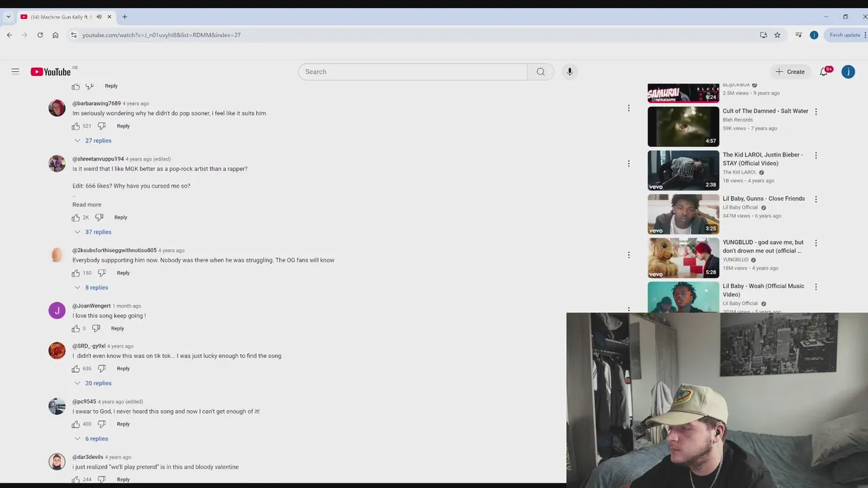Image resolution: width=868 pixels, height=488 pixels.
Task: Dislike the comment by @pc9545
Action: (x=102, y=424)
